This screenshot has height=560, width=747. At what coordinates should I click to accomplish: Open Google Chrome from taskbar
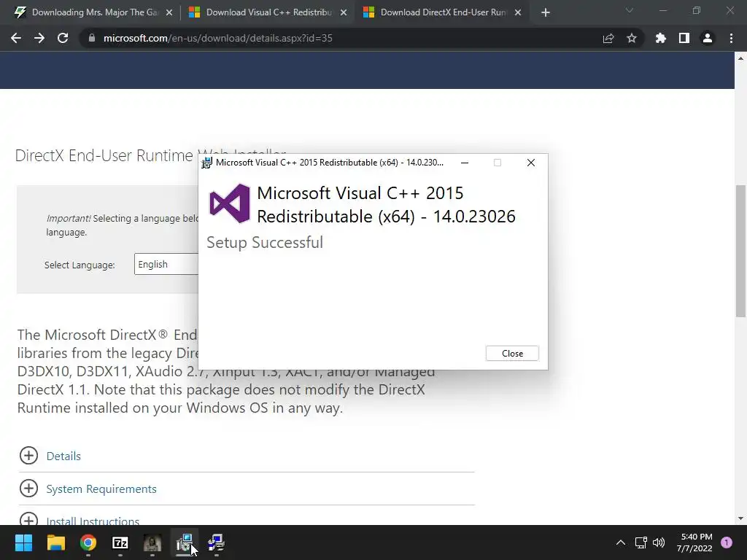pyautogui.click(x=88, y=542)
